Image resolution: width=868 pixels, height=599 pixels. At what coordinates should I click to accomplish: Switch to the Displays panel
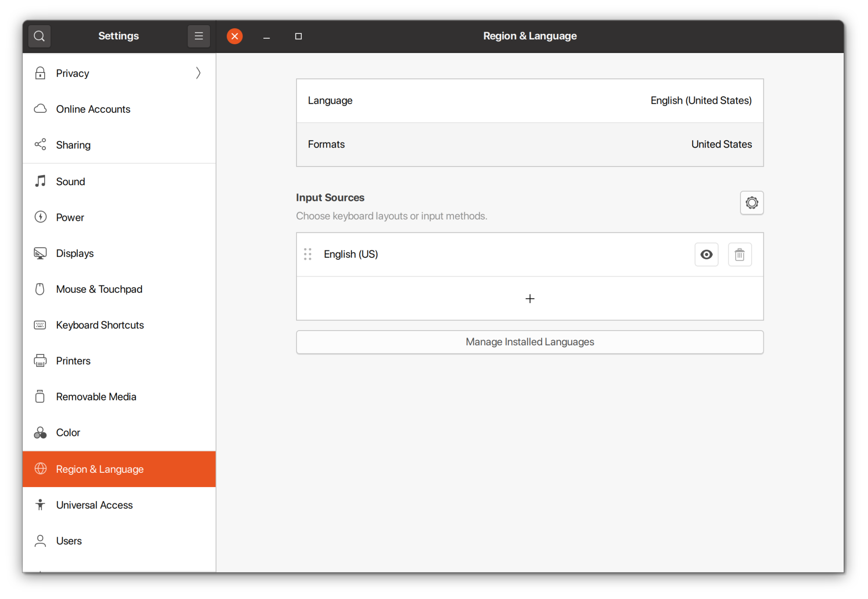coord(75,253)
